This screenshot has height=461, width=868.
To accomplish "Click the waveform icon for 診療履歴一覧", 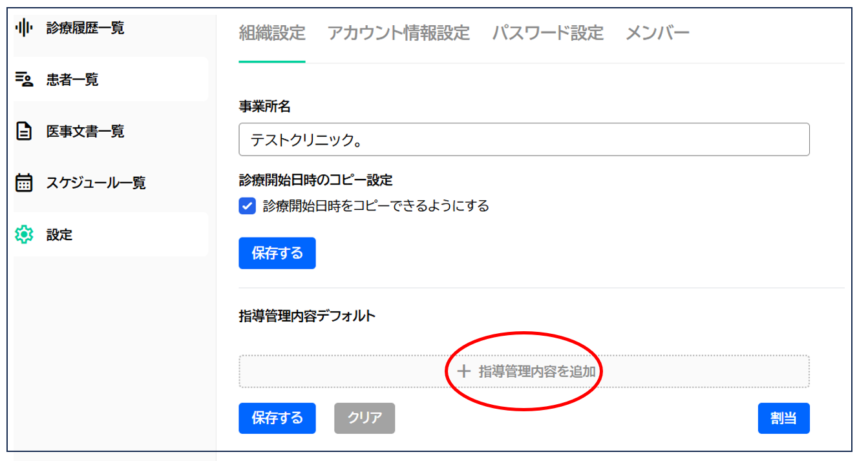I will (x=23, y=28).
